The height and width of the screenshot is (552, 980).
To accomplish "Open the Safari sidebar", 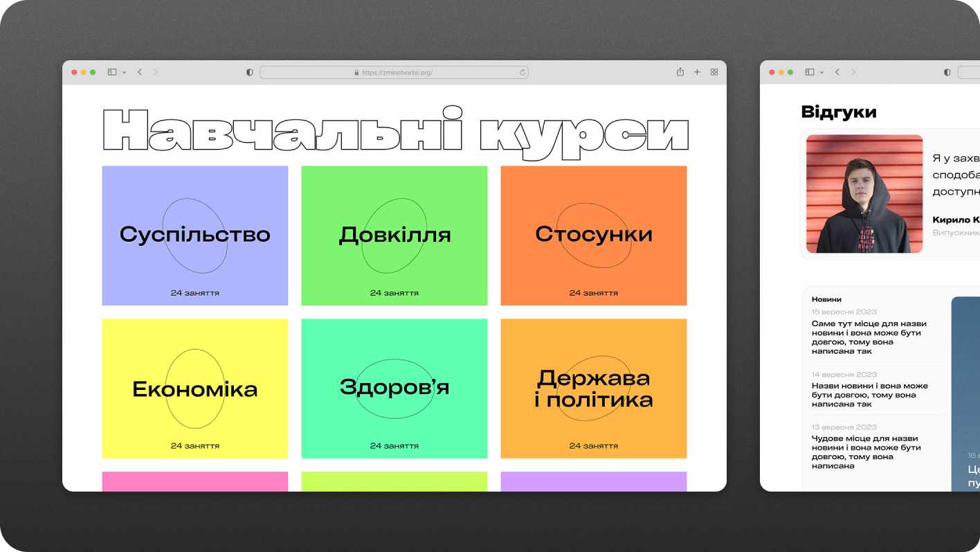I will point(111,71).
